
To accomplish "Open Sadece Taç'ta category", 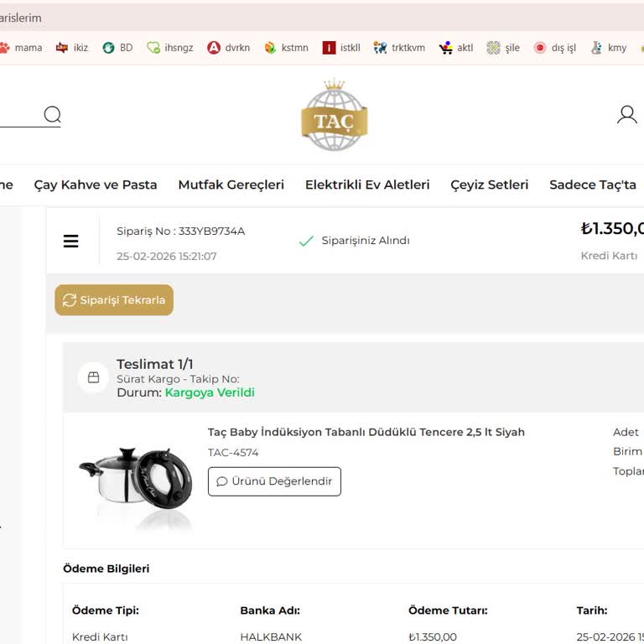I will 593,184.
